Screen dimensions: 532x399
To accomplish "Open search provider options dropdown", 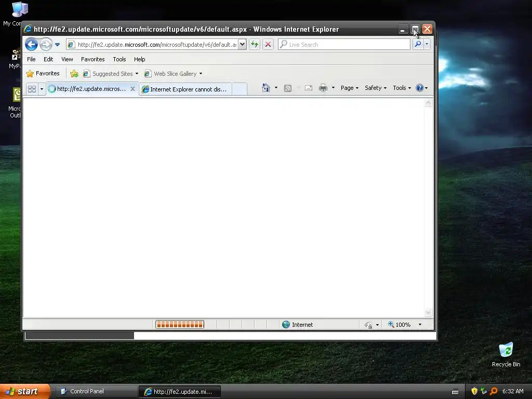I will tap(427, 45).
